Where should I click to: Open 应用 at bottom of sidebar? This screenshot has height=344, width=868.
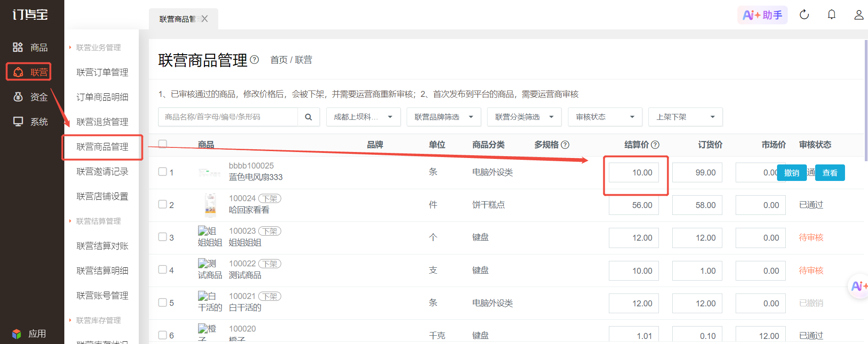[x=29, y=334]
